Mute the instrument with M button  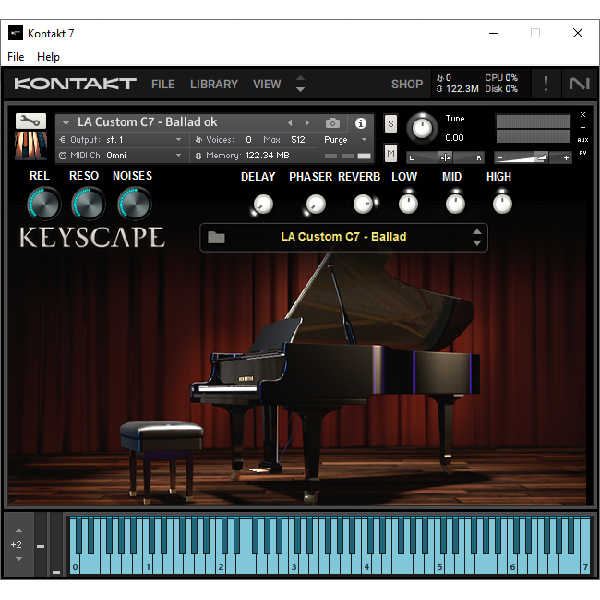(x=390, y=153)
